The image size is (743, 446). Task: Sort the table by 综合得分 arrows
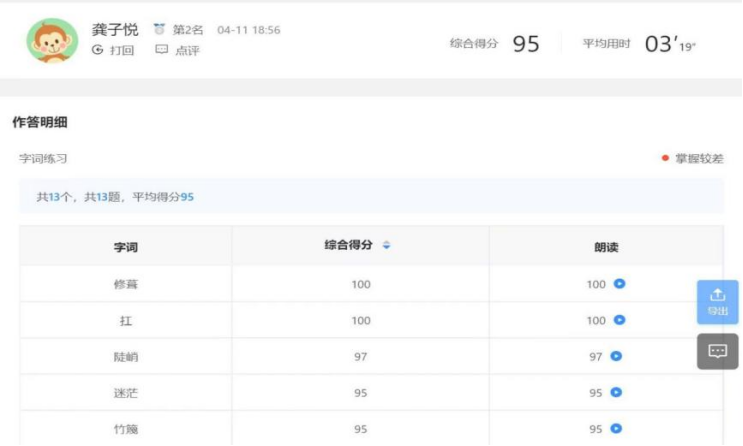pyautogui.click(x=387, y=245)
